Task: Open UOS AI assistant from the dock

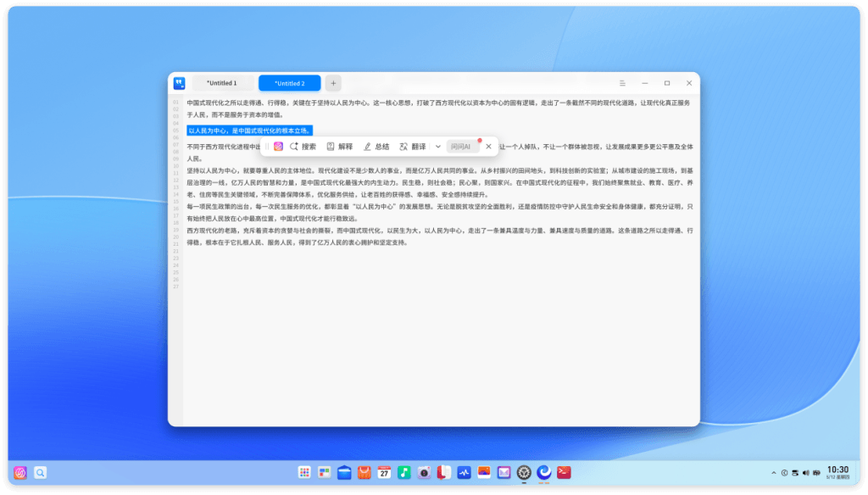Action: pos(20,472)
